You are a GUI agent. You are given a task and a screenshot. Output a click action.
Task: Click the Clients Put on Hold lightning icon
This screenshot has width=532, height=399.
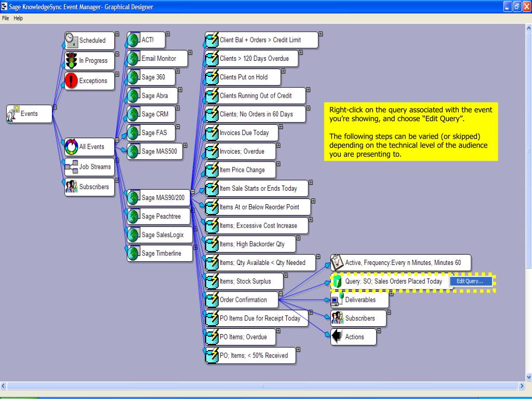(x=212, y=77)
